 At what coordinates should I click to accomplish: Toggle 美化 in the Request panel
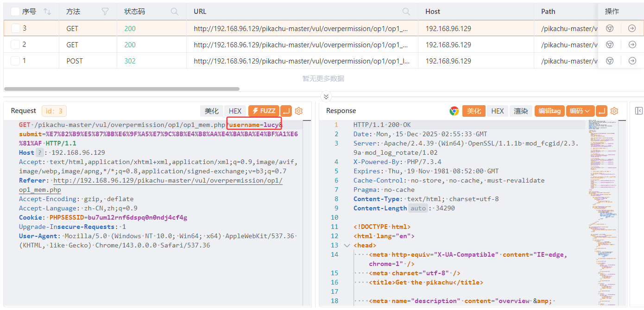click(x=212, y=111)
